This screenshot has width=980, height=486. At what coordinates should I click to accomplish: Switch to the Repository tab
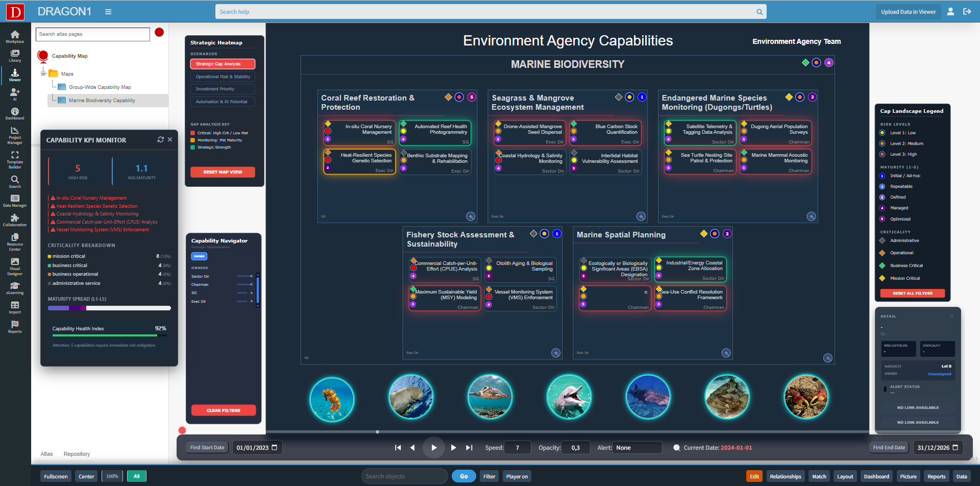click(x=77, y=454)
